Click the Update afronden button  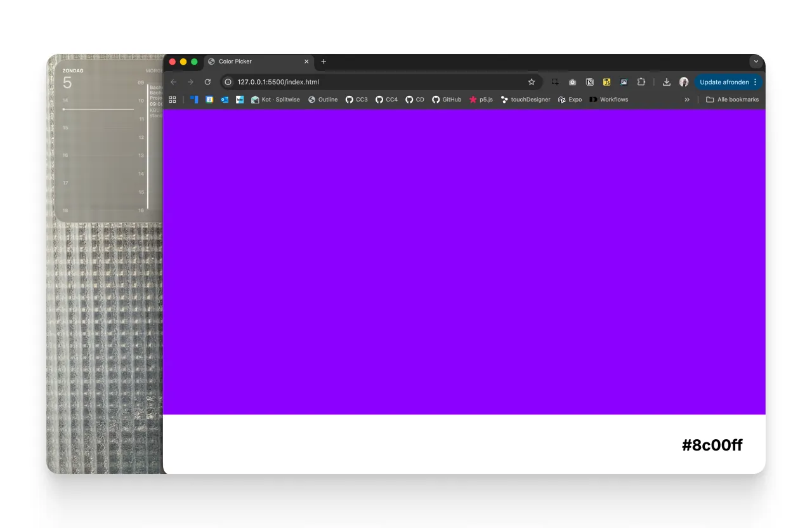click(x=724, y=82)
